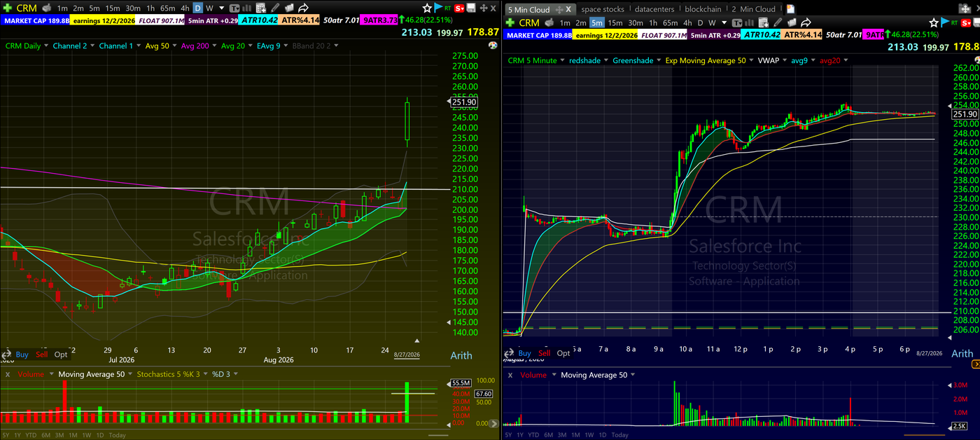The width and height of the screenshot is (980, 440).
Task: Select the pencil drawing tool in left chart
Action: 275,8
